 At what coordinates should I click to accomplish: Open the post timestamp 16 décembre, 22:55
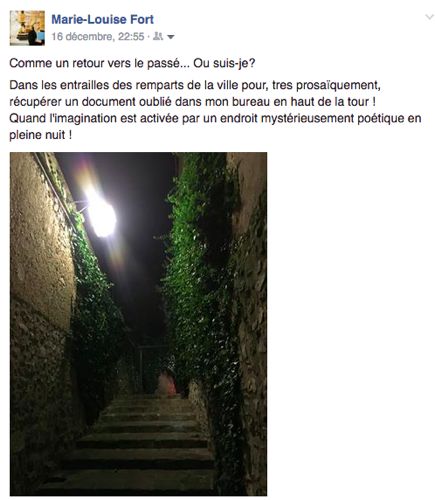tap(98, 36)
